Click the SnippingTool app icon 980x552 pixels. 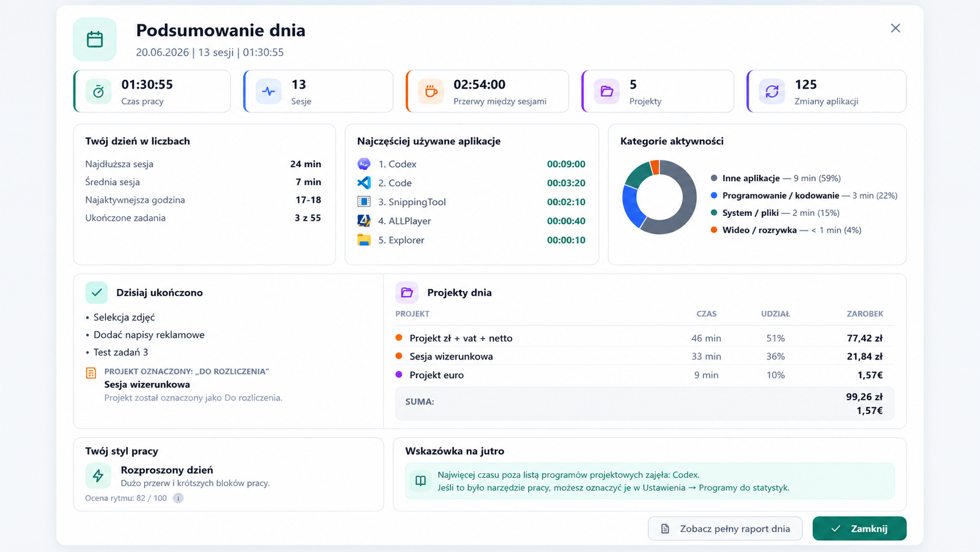click(364, 202)
